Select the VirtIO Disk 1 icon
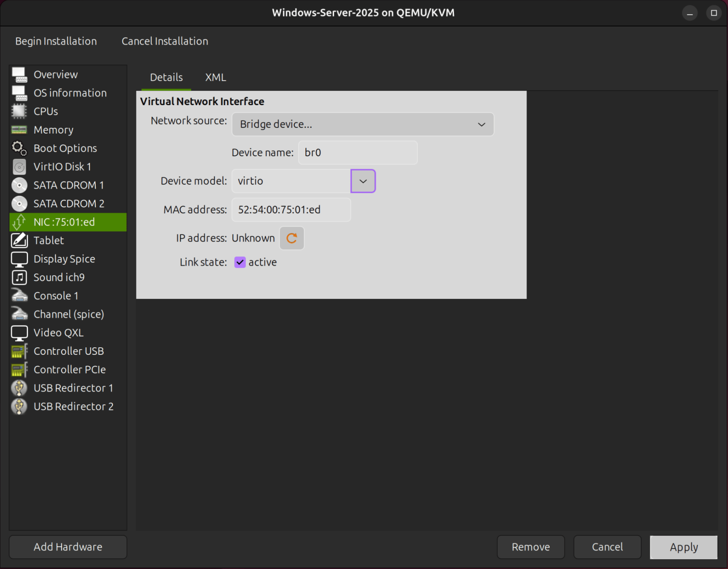The image size is (728, 569). [19, 166]
